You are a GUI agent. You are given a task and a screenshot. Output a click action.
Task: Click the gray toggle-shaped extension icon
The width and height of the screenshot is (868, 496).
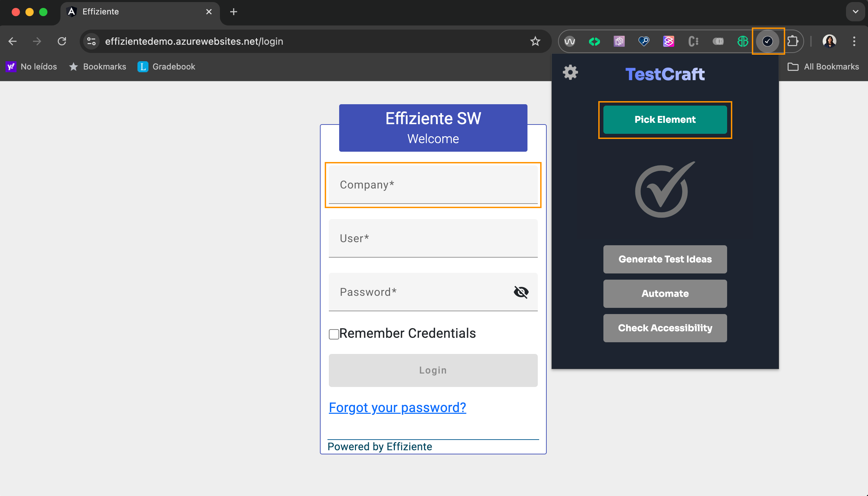click(718, 41)
